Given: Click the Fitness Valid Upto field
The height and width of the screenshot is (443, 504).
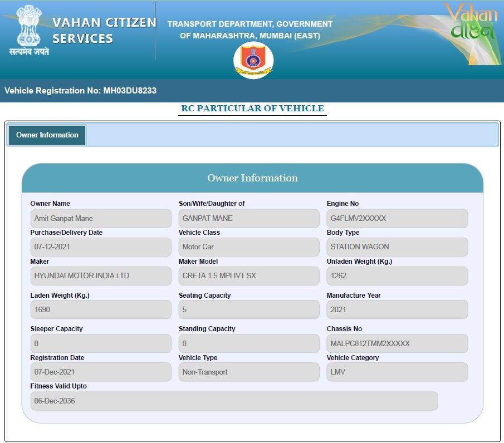Looking at the screenshot, I should 234,401.
